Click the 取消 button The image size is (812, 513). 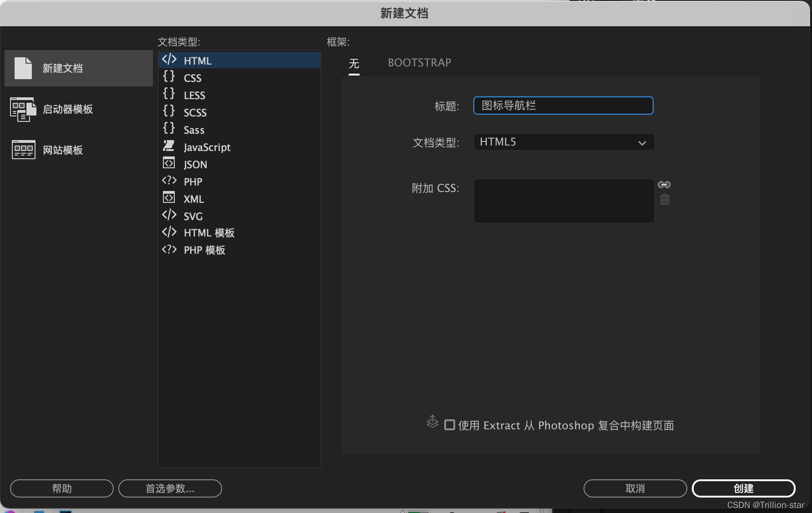click(x=635, y=488)
